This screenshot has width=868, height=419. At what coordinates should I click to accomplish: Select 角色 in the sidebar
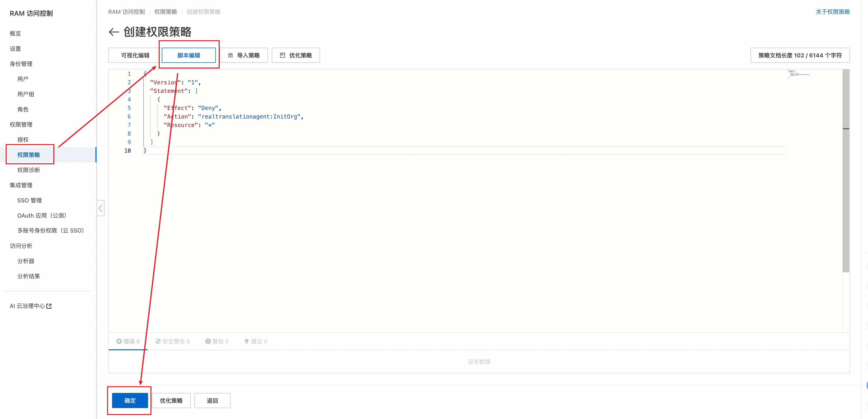(x=23, y=109)
